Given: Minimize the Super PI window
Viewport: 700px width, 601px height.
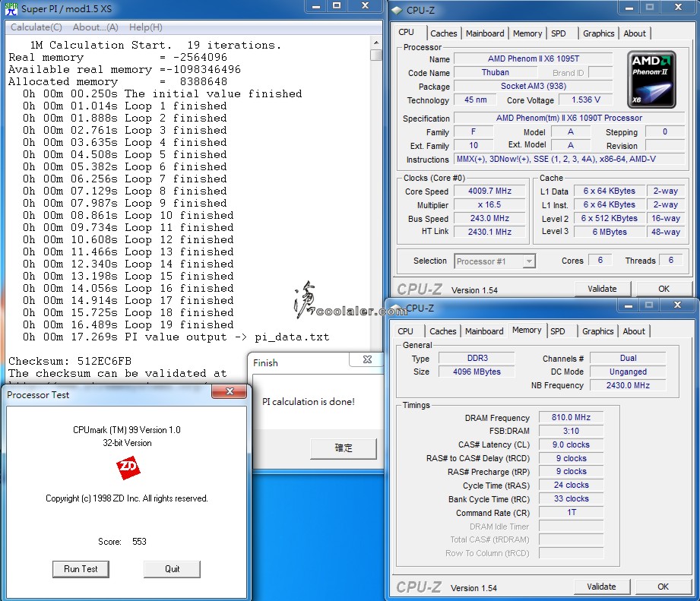Looking at the screenshot, I should [x=316, y=6].
